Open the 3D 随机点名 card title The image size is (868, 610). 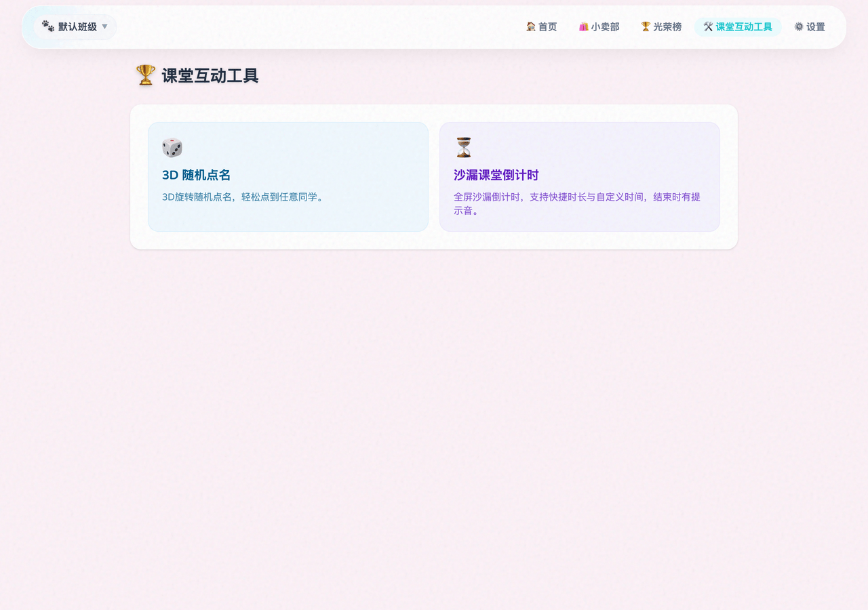click(196, 175)
